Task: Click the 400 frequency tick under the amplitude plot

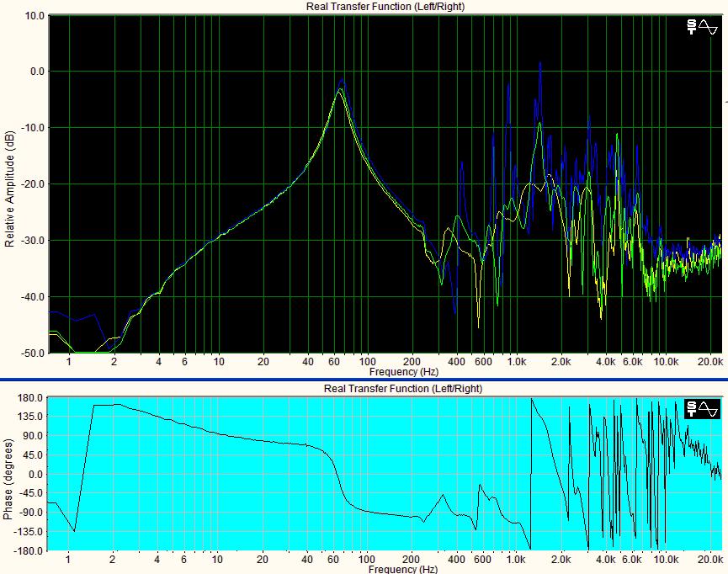Action: point(457,362)
